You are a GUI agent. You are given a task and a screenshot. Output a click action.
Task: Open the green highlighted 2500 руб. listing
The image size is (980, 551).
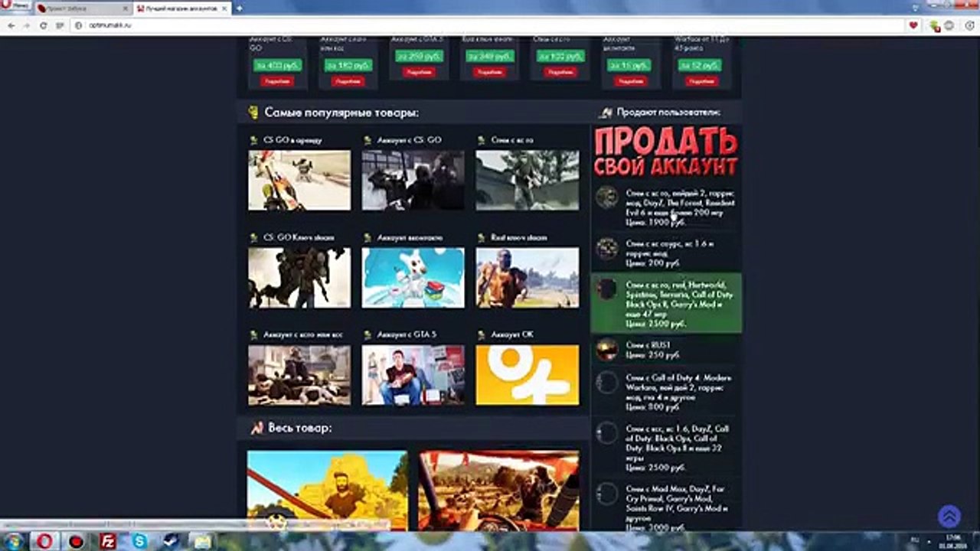point(666,303)
